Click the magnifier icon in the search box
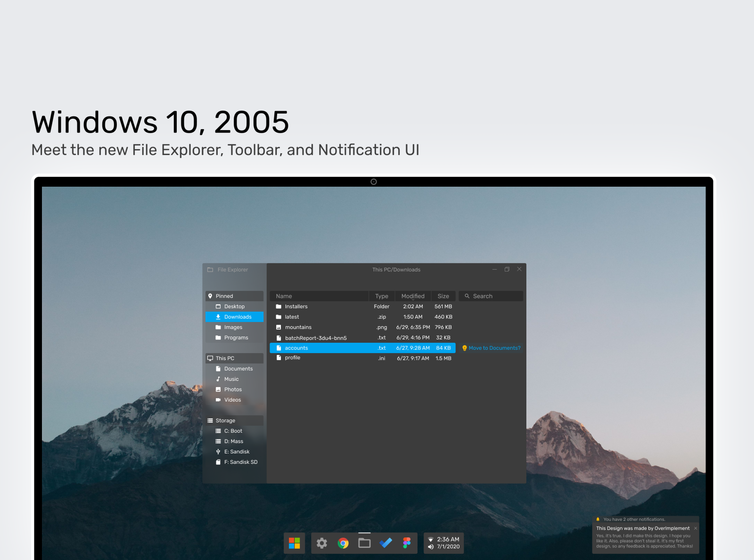 (x=467, y=296)
